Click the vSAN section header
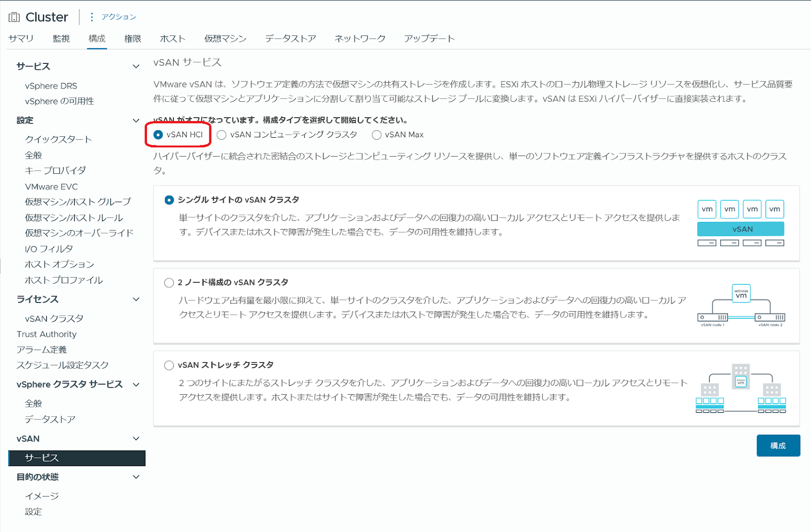 (x=28, y=439)
